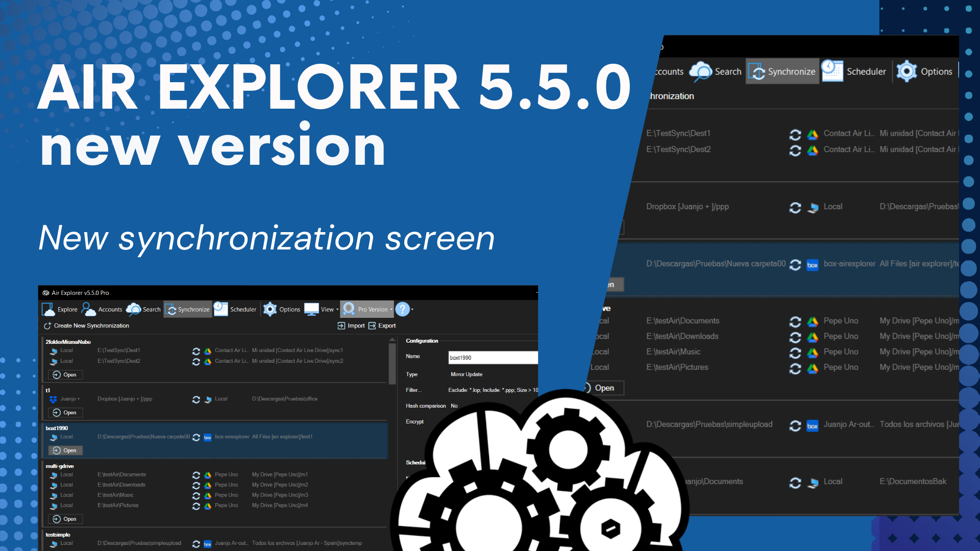Viewport: 980px width, 551px height.
Task: Click the sync arrows icon on boxt1990 row
Action: coord(196,437)
